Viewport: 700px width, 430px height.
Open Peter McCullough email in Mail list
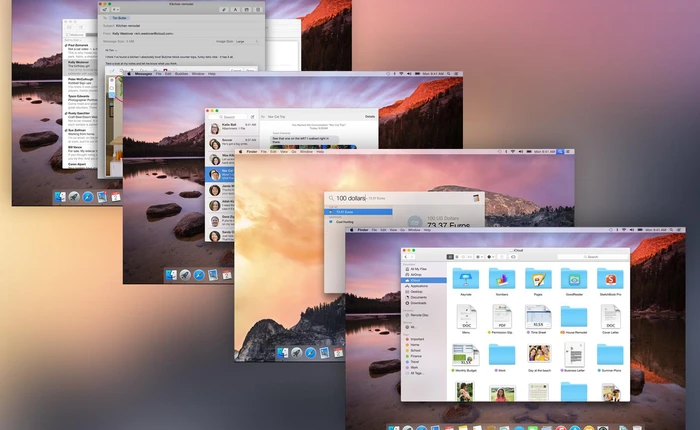tap(81, 84)
